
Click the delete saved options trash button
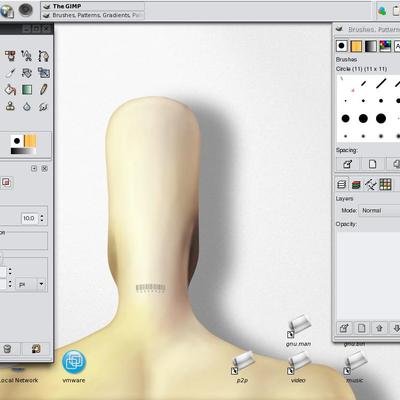(x=7, y=349)
